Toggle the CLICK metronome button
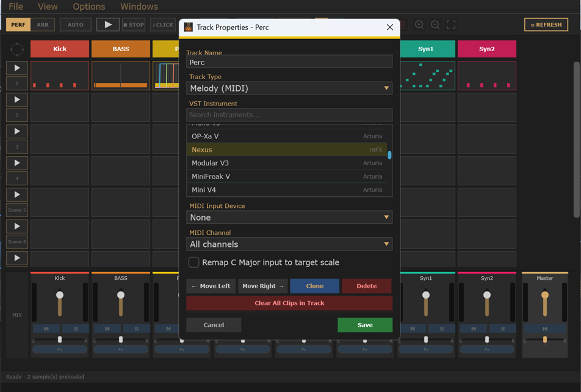Screen dimensions: 581x392 pyautogui.click(x=163, y=25)
